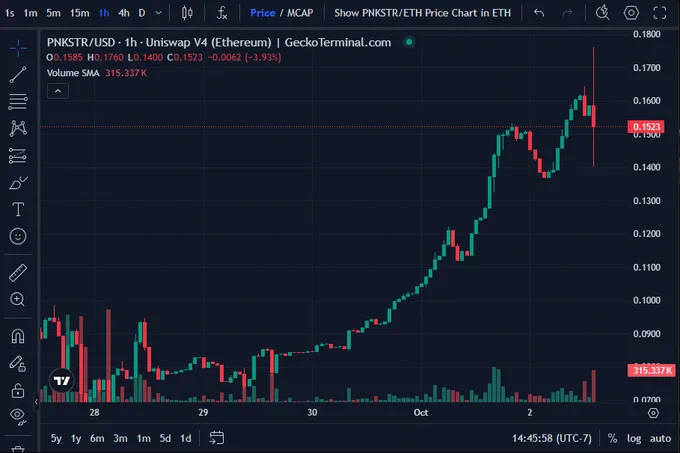
Task: Switch to 5m timeframe
Action: pyautogui.click(x=53, y=13)
